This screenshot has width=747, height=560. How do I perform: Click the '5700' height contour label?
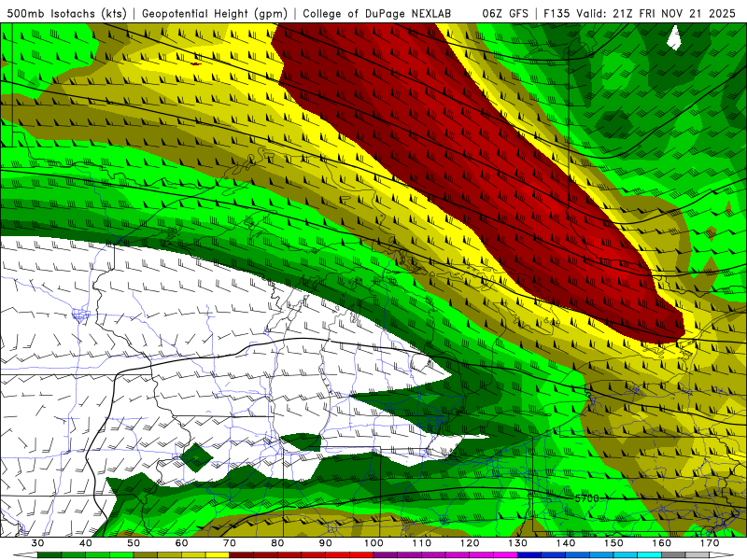tap(586, 498)
